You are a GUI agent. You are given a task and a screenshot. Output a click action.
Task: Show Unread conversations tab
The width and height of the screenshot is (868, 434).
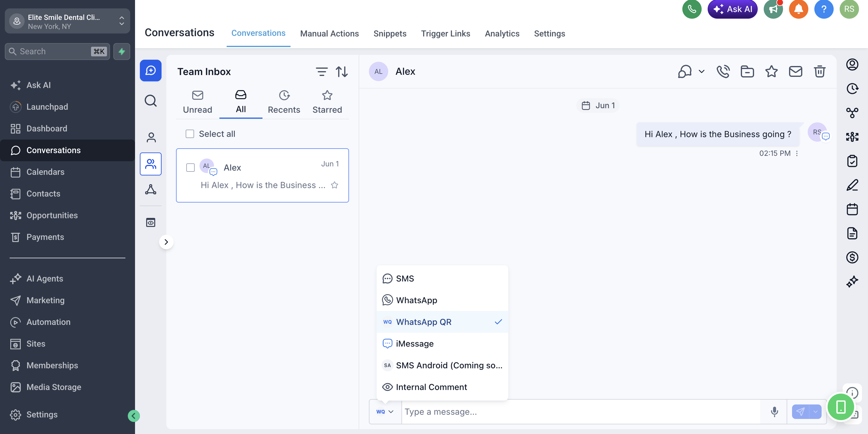pyautogui.click(x=197, y=102)
